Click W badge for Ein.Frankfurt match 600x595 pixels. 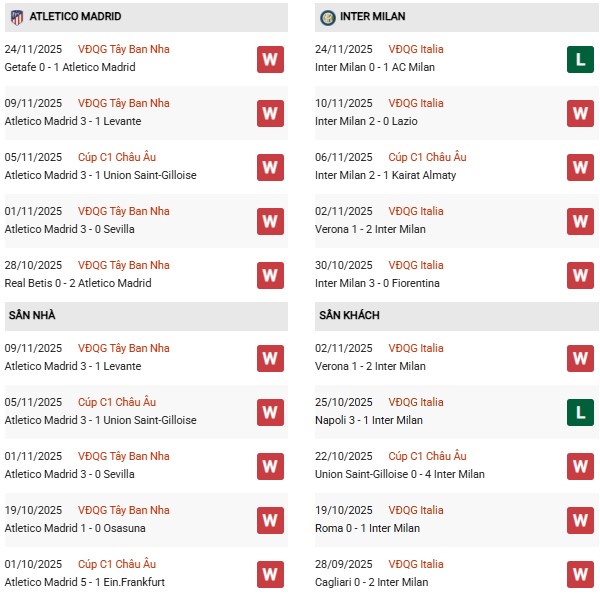[x=270, y=574]
